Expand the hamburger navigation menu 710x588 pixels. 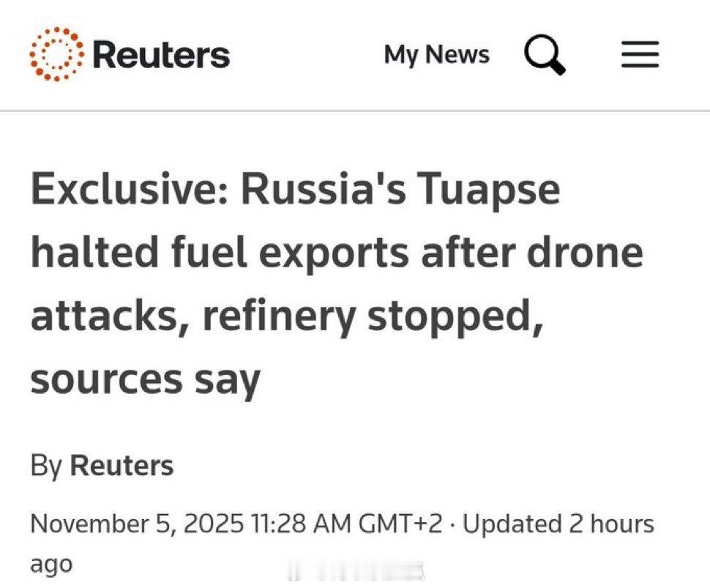coord(640,55)
